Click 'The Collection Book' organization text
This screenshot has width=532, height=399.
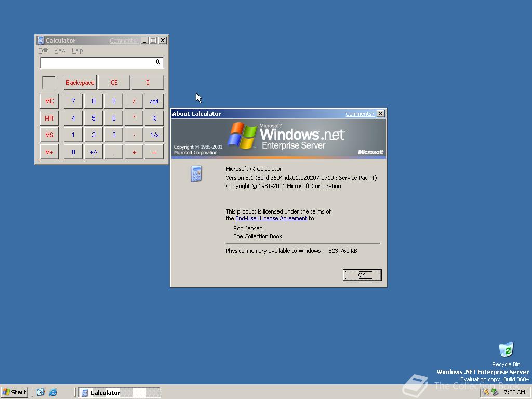tap(258, 236)
